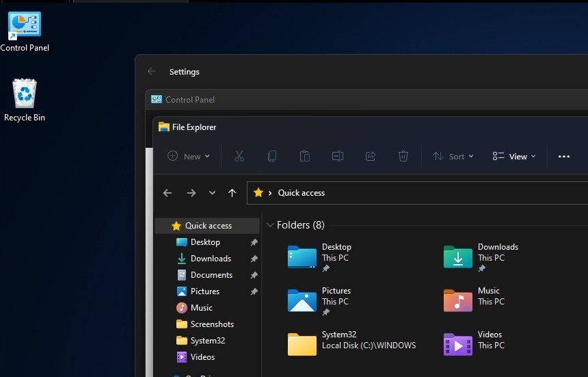
Task: Open the Control Panel desktop shortcut
Action: (25, 31)
